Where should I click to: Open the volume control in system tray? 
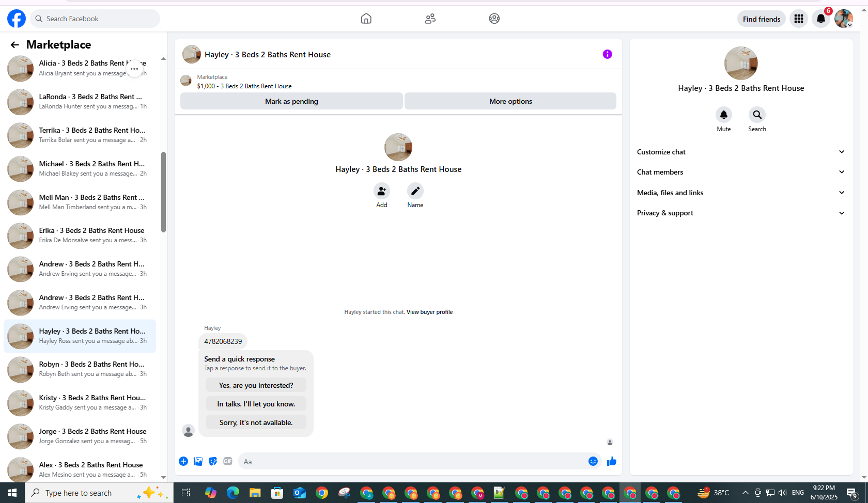[782, 493]
